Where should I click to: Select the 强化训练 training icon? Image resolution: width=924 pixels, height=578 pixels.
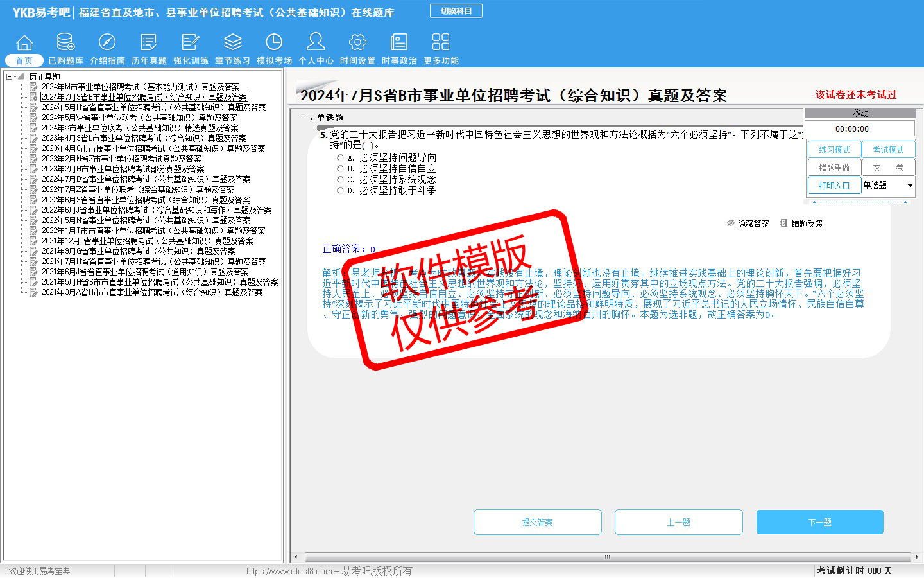click(191, 43)
